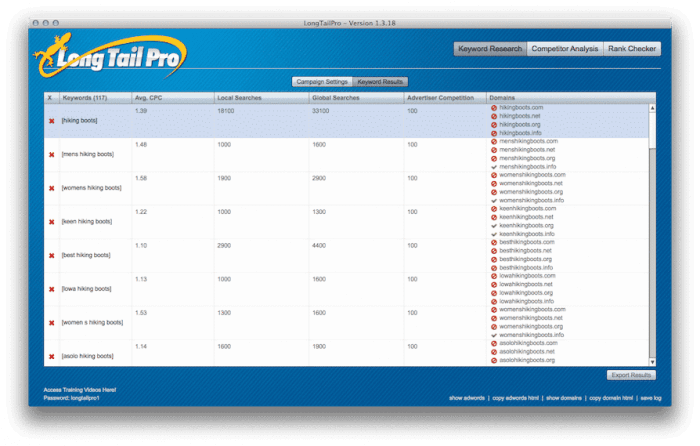This screenshot has width=700, height=446.
Task: Open the Rank Checker tab
Action: point(632,49)
